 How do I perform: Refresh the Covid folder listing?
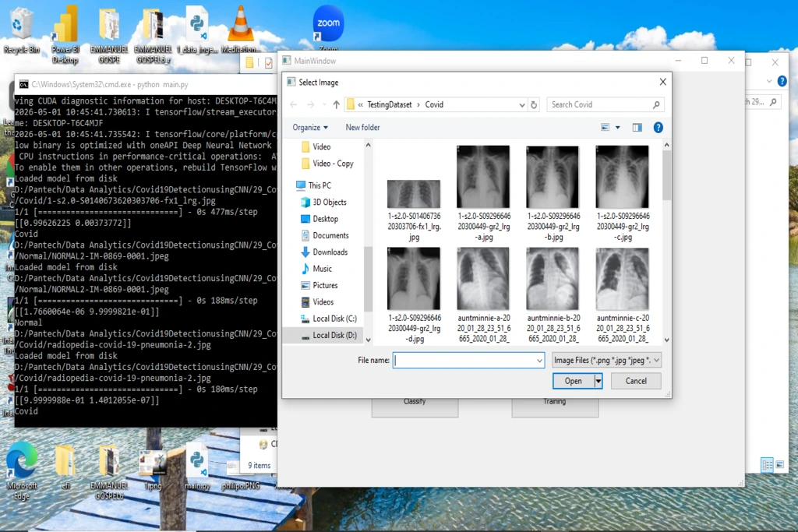534,105
